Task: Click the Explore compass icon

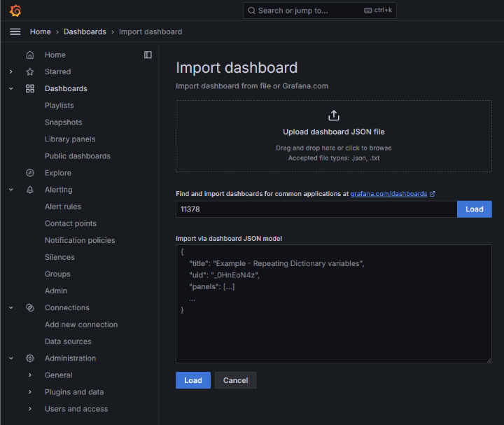Action: [x=30, y=173]
